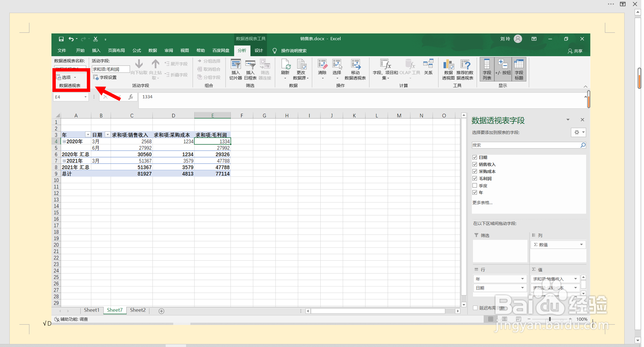Open the 日期 row field dropdown
This screenshot has height=347, width=644.
pyautogui.click(x=523, y=288)
